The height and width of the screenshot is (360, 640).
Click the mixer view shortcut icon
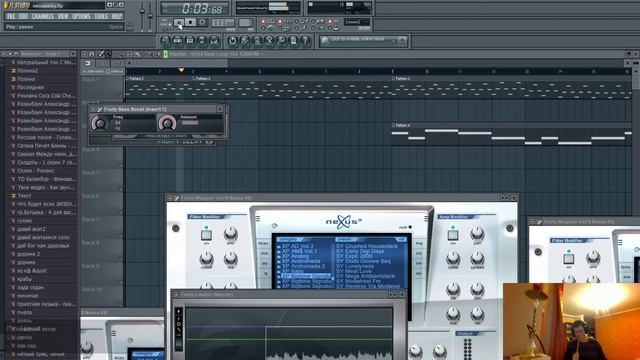click(x=214, y=40)
